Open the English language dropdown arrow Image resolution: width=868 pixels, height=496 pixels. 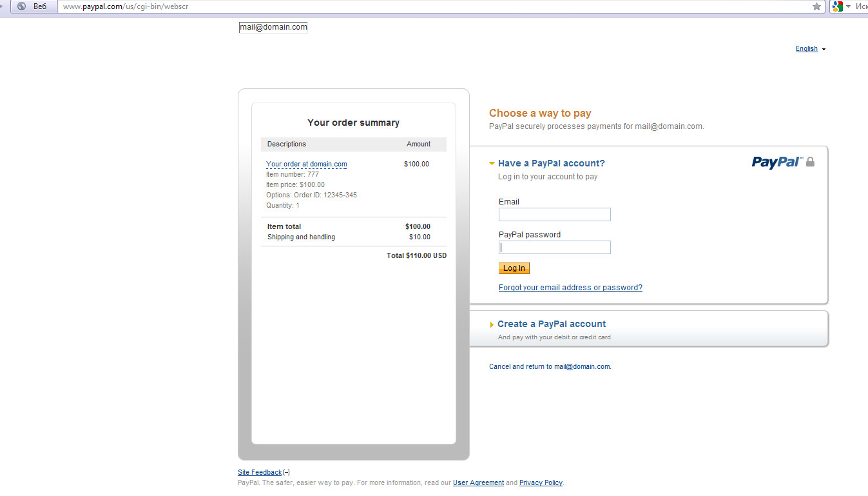coord(824,49)
